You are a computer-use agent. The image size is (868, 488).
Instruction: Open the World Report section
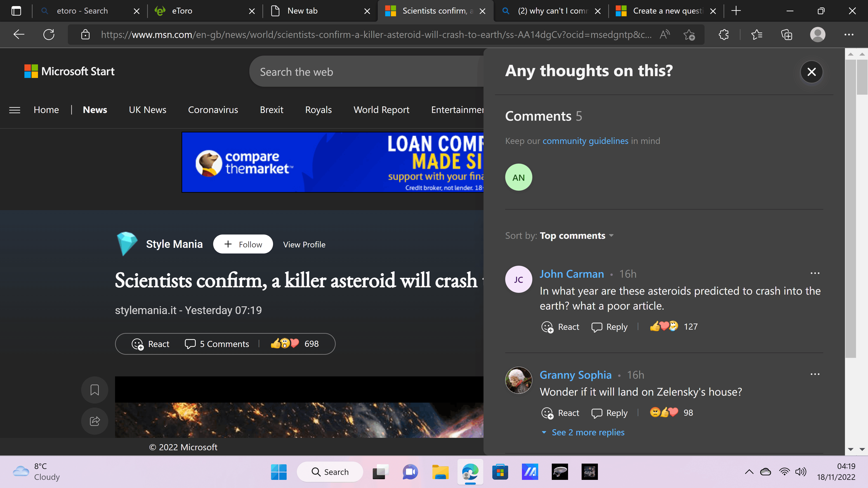click(381, 110)
